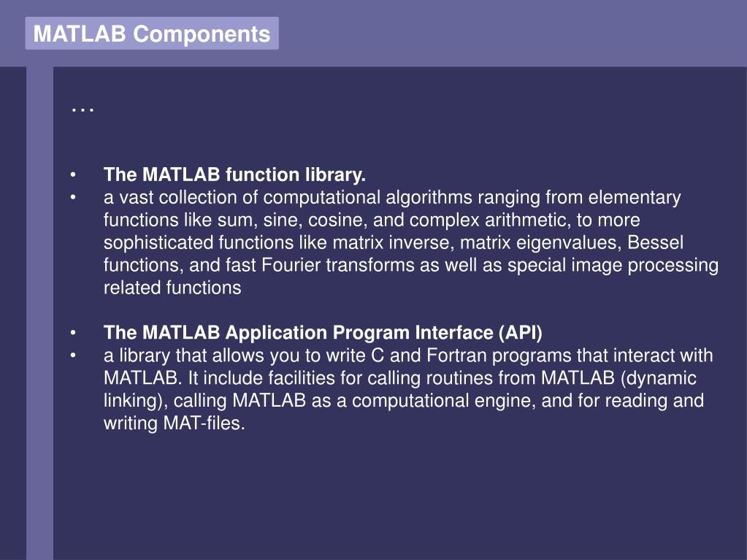The image size is (747, 560).
Task: Click the text "writing MAT-files."
Action: [x=174, y=423]
